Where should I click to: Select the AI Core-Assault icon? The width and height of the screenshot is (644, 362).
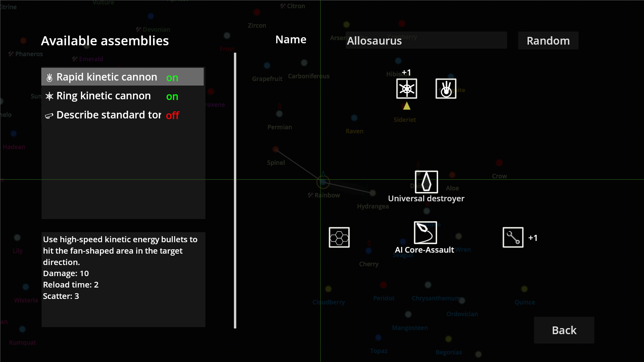425,232
